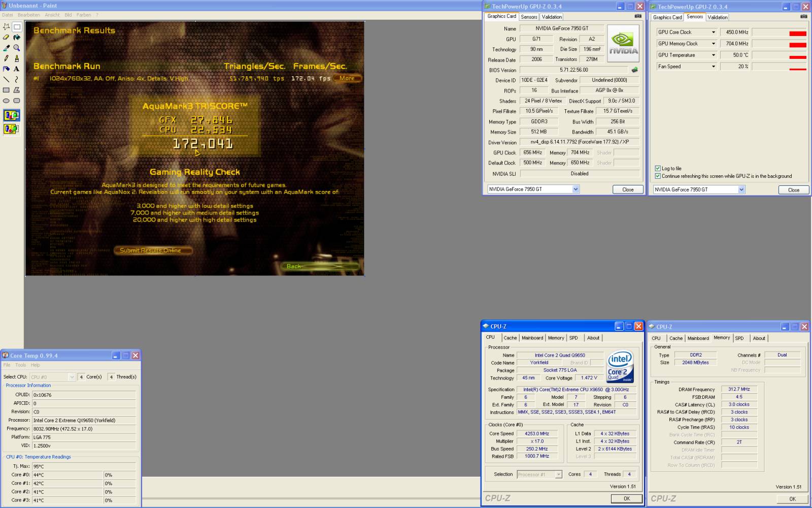
Task: Open the Processor #1 selection dropdown in CPU-Z
Action: [558, 474]
